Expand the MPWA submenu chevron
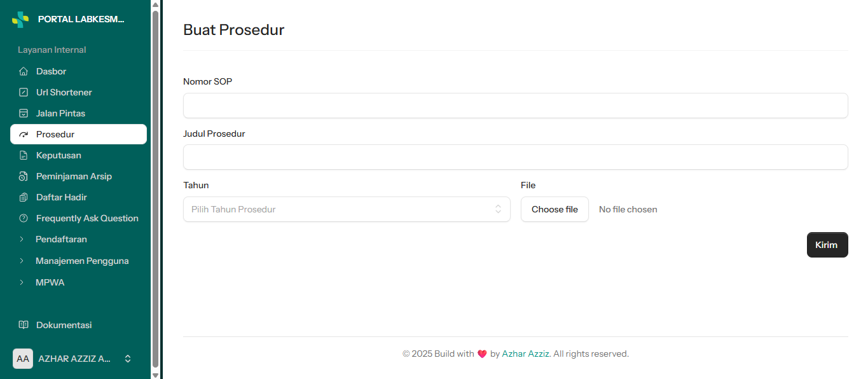The width and height of the screenshot is (868, 379). [x=22, y=282]
